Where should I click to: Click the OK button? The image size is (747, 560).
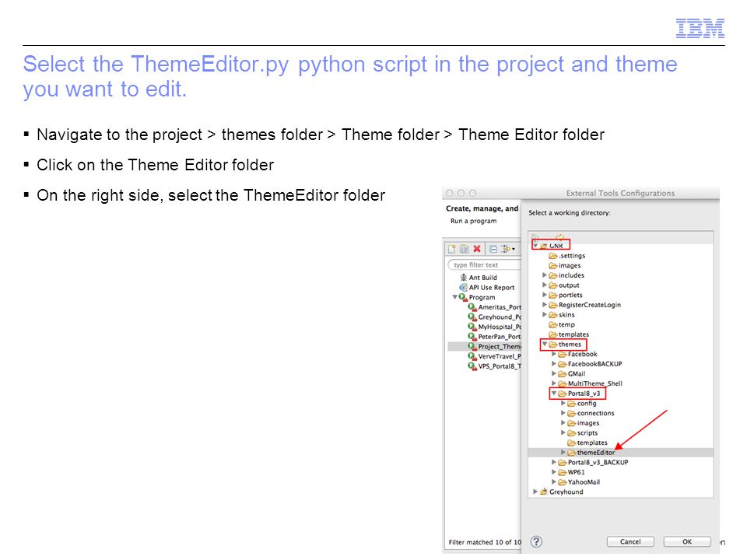coord(687,542)
